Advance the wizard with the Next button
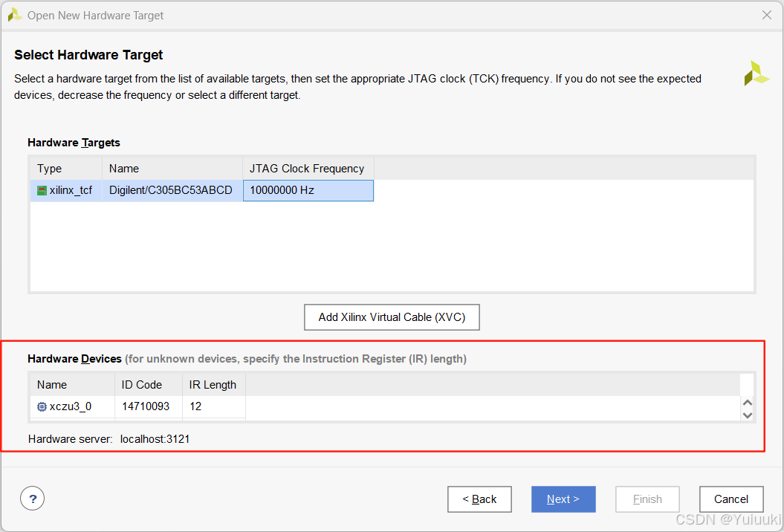784x532 pixels. click(x=563, y=499)
